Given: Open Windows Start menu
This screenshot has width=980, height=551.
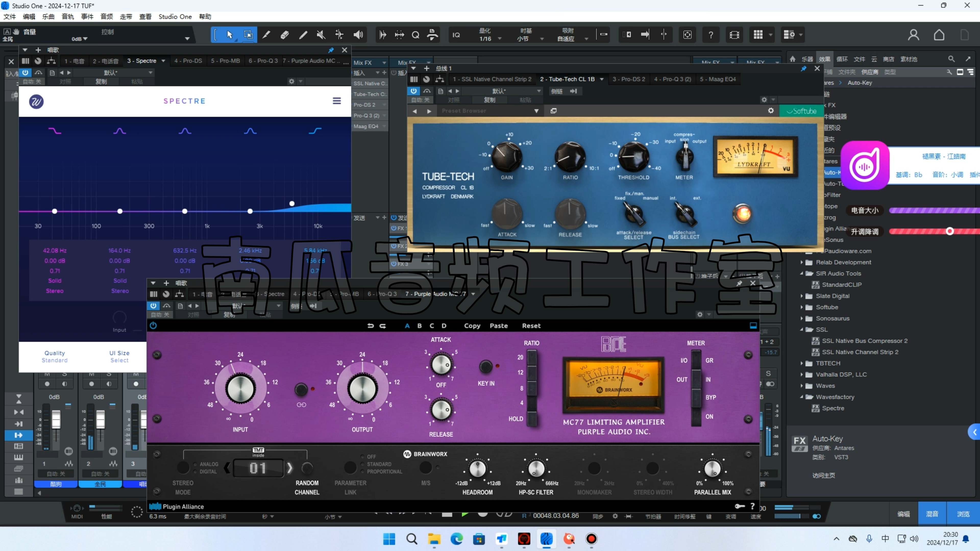Looking at the screenshot, I should [389, 539].
